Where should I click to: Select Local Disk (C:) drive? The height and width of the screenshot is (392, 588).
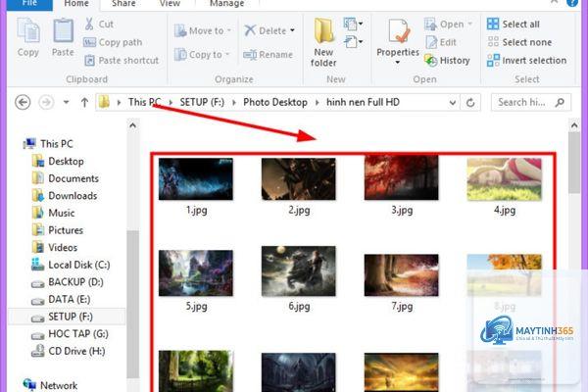(71, 265)
